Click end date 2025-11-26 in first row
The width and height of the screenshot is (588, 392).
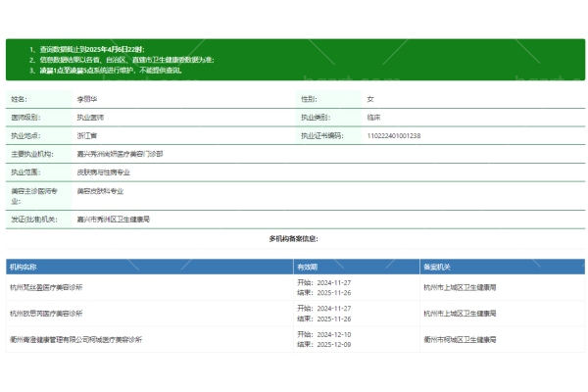coord(334,293)
